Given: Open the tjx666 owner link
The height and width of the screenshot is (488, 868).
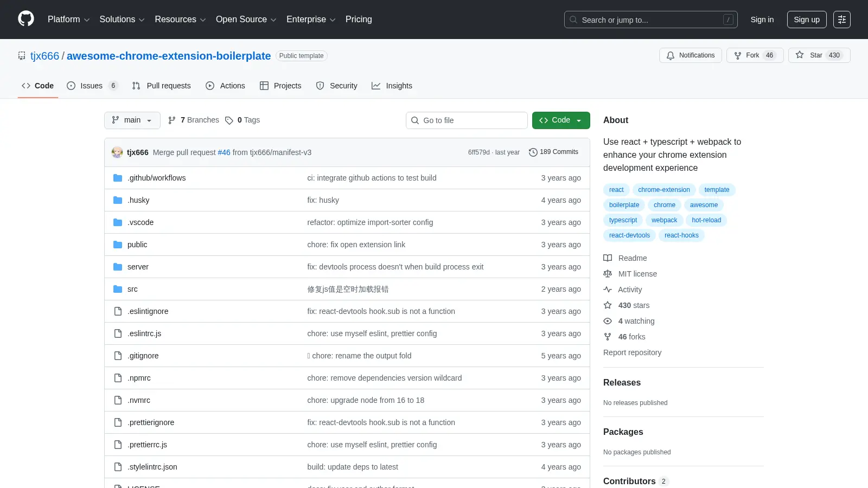Looking at the screenshot, I should tap(44, 56).
